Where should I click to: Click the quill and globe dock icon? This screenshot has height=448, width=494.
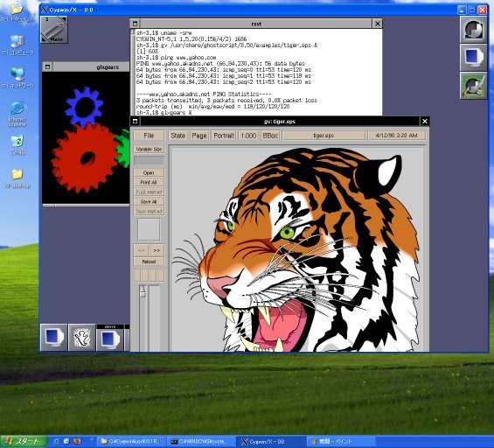473,85
